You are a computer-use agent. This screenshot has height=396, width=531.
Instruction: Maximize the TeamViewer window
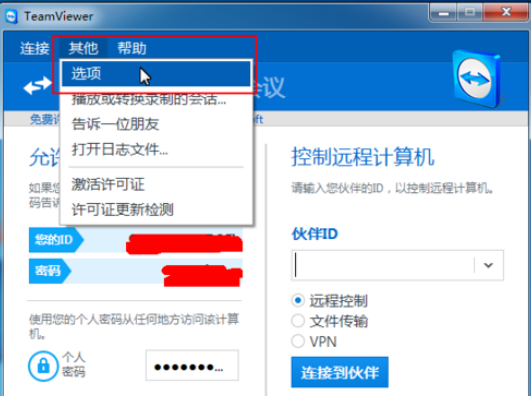pyautogui.click(x=470, y=13)
